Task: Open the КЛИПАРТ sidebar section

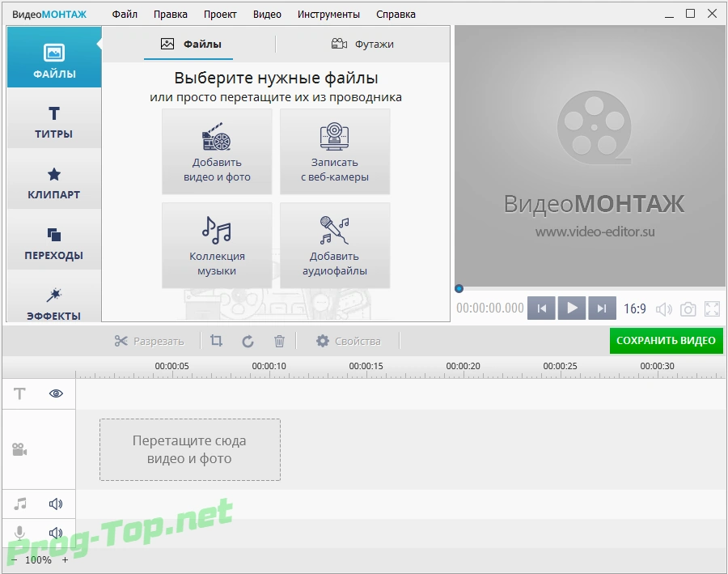Action: [x=54, y=179]
